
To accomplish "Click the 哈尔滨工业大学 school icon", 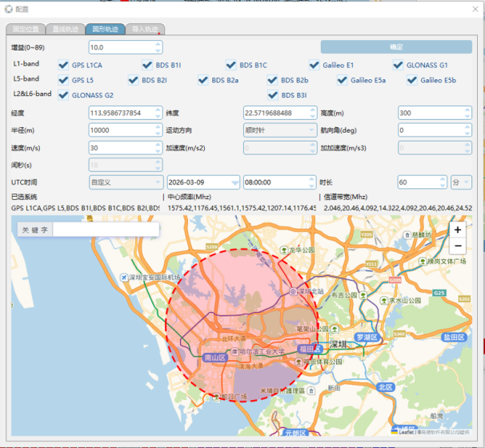I will click(x=234, y=351).
